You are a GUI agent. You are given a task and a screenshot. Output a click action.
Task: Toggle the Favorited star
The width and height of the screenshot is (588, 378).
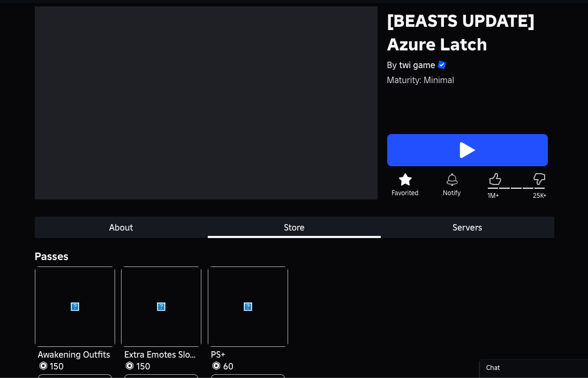pos(405,180)
